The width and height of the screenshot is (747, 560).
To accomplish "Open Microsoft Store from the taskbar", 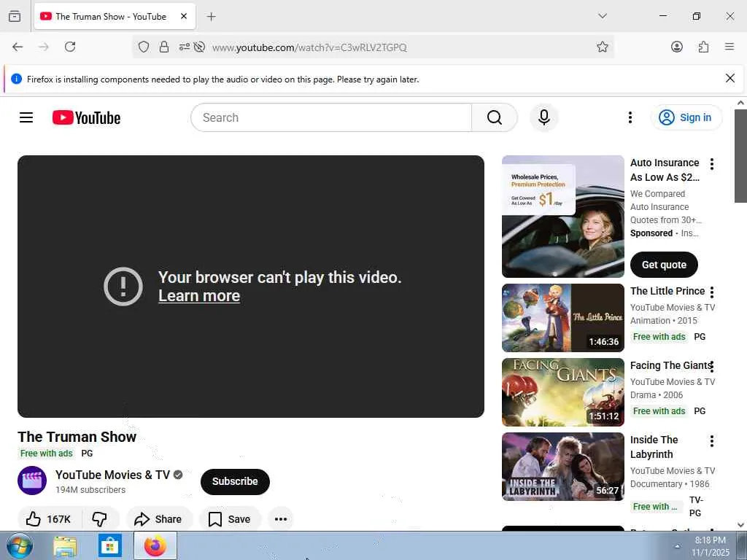I will tap(110, 545).
